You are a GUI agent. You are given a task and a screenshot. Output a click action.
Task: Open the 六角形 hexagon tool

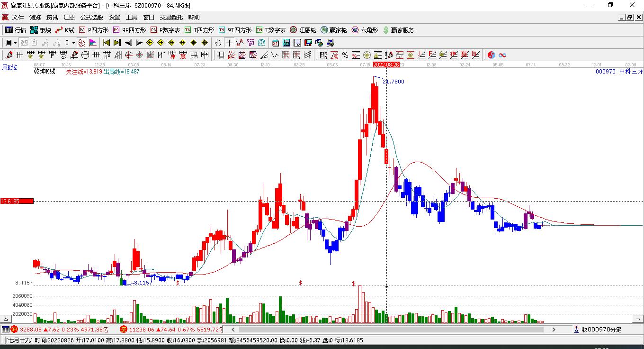tap(365, 30)
